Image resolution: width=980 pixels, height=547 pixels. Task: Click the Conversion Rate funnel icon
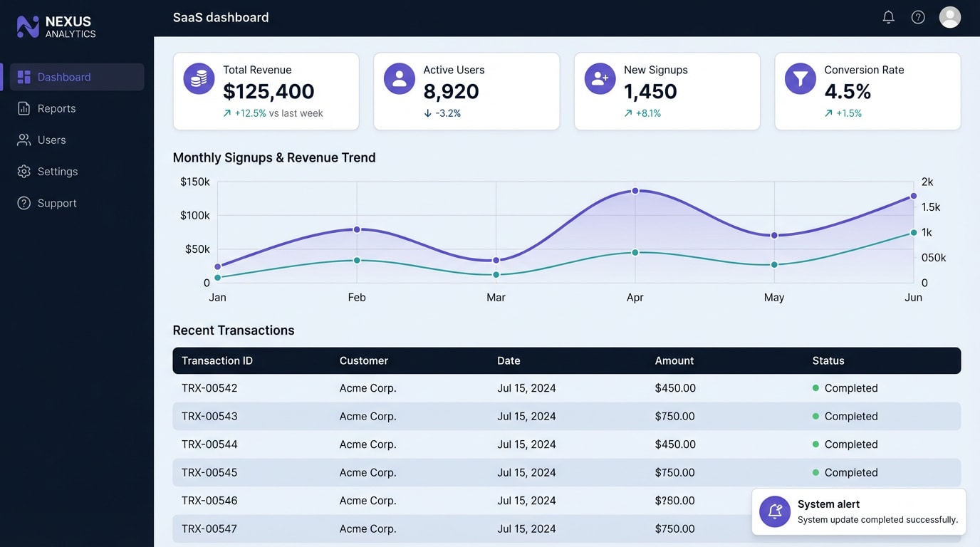[800, 78]
